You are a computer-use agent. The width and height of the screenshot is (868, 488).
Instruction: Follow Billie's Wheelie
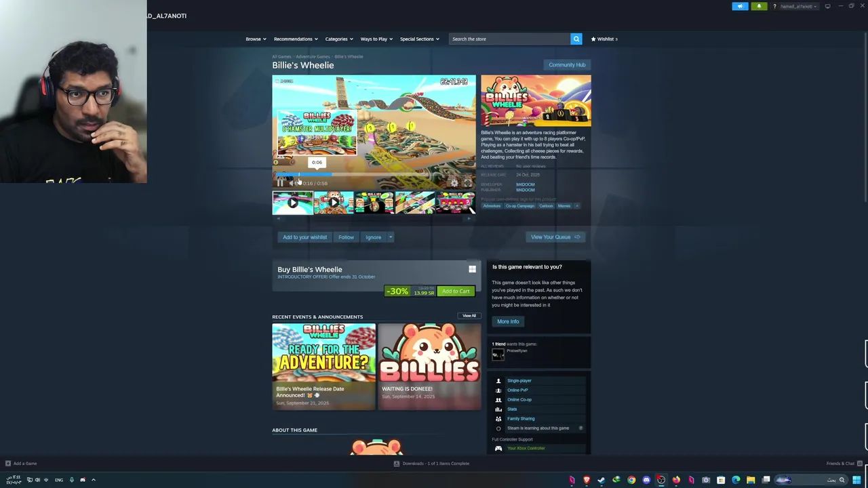346,237
